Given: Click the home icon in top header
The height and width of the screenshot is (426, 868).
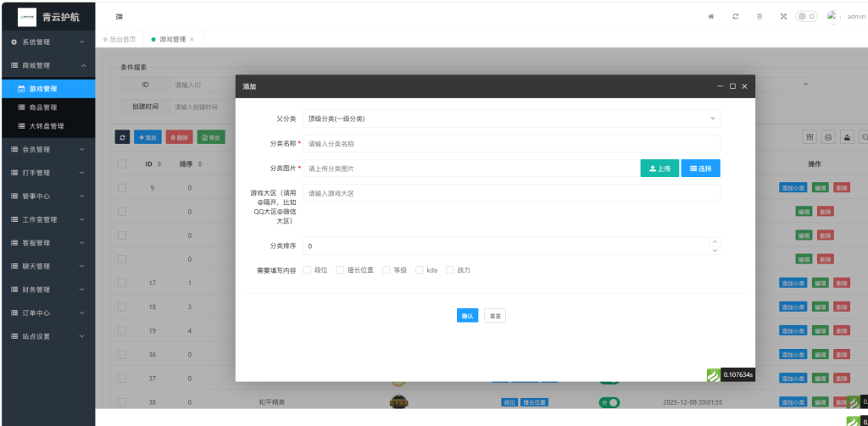Looking at the screenshot, I should coord(711,17).
